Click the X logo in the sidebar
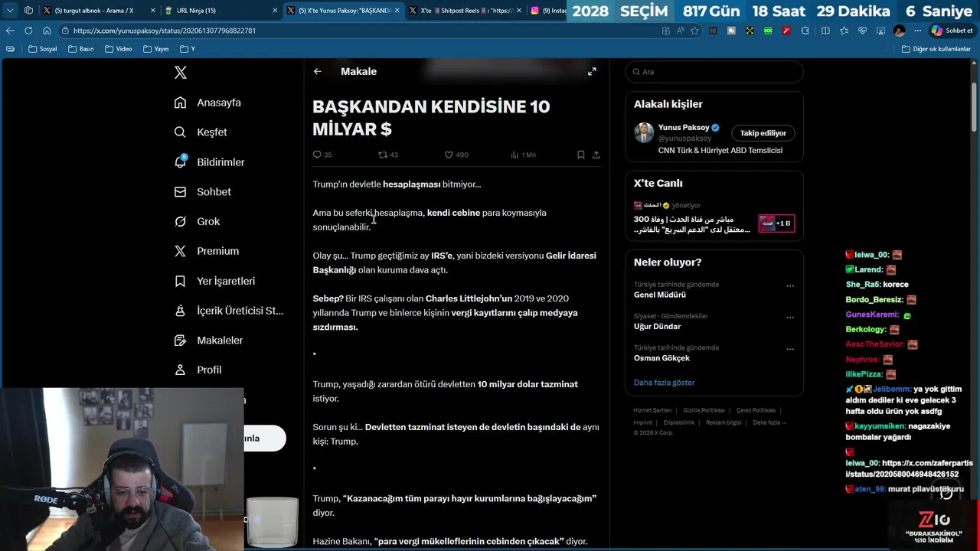 (x=181, y=73)
